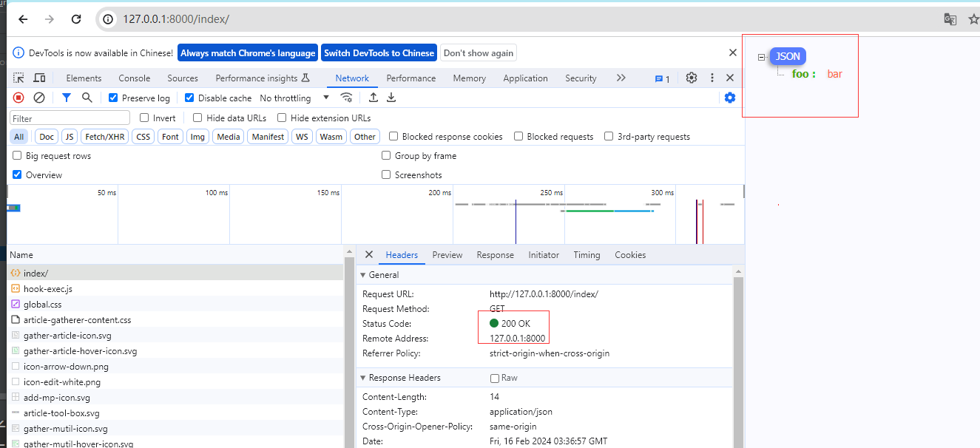Export HAR with the download icon
This screenshot has height=448, width=980.
click(391, 98)
